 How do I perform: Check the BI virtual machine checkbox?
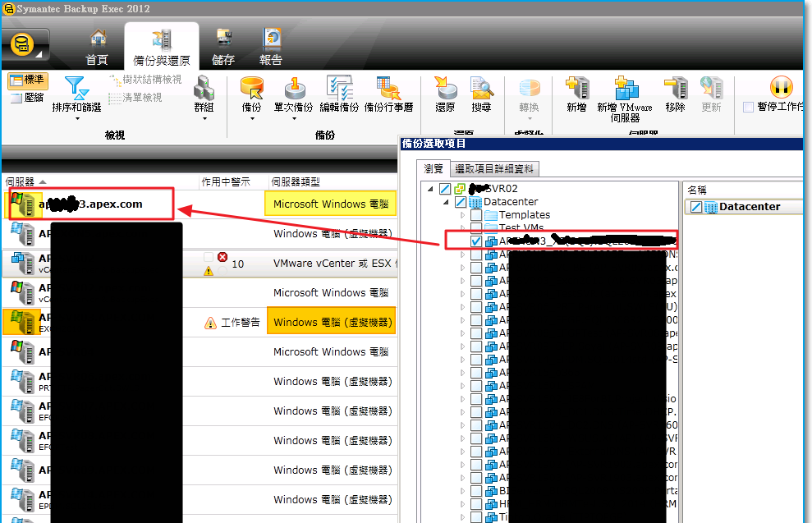[476, 490]
